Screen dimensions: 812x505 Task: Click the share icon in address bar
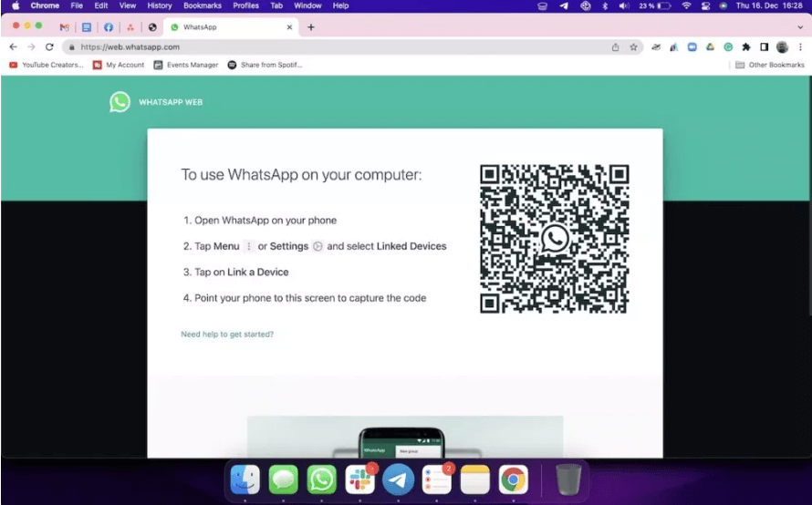tap(616, 46)
